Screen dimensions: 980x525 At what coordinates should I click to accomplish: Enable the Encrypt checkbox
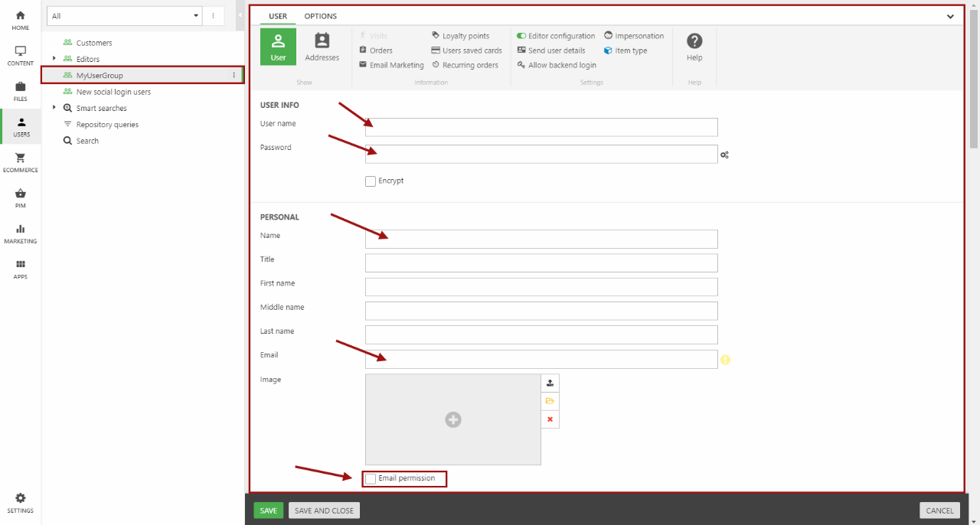(371, 181)
